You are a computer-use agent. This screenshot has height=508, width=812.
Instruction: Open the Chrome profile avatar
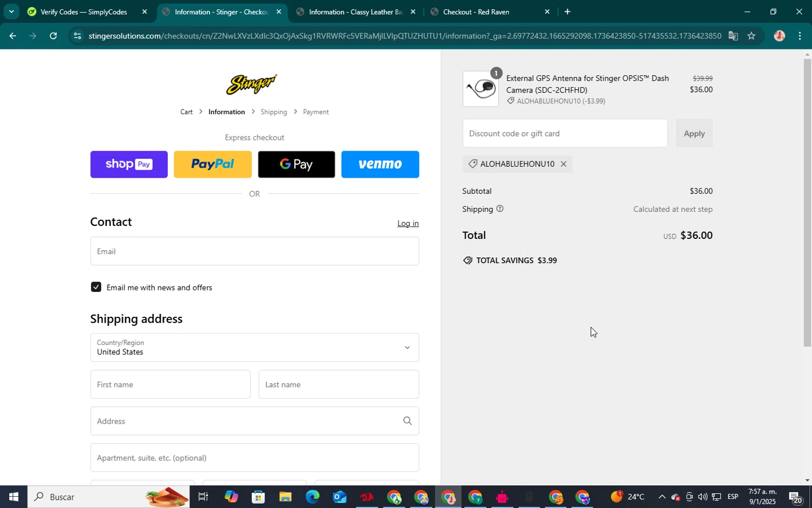point(780,36)
